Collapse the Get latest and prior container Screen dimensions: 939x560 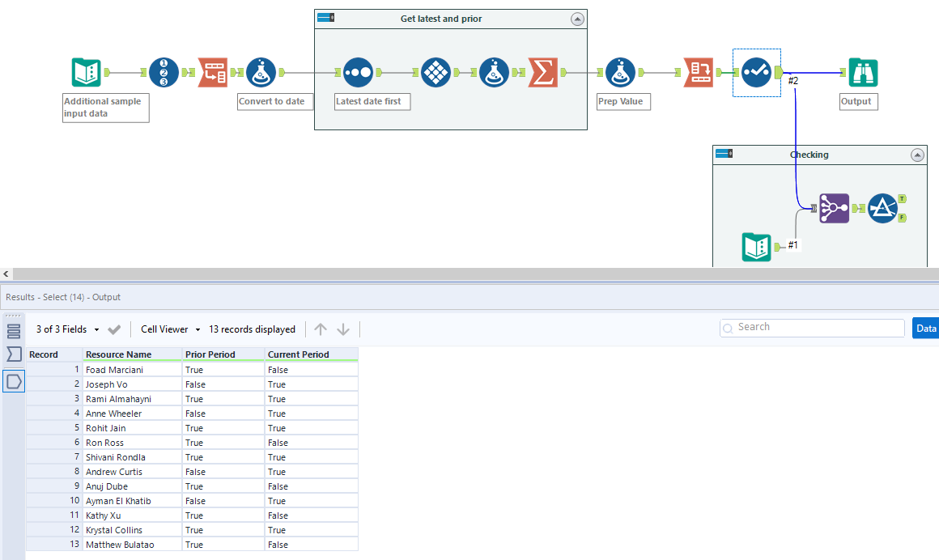click(576, 19)
